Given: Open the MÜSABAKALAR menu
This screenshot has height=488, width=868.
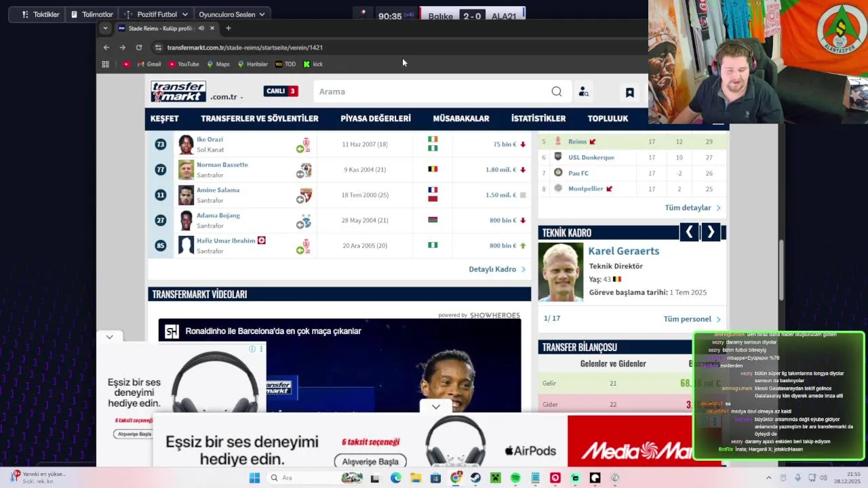Looking at the screenshot, I should pos(461,119).
